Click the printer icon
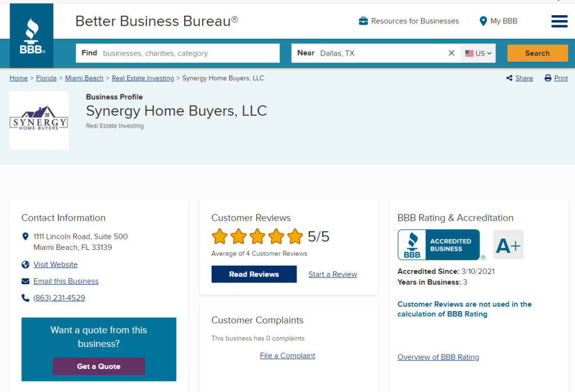The width and height of the screenshot is (575, 392). [548, 78]
